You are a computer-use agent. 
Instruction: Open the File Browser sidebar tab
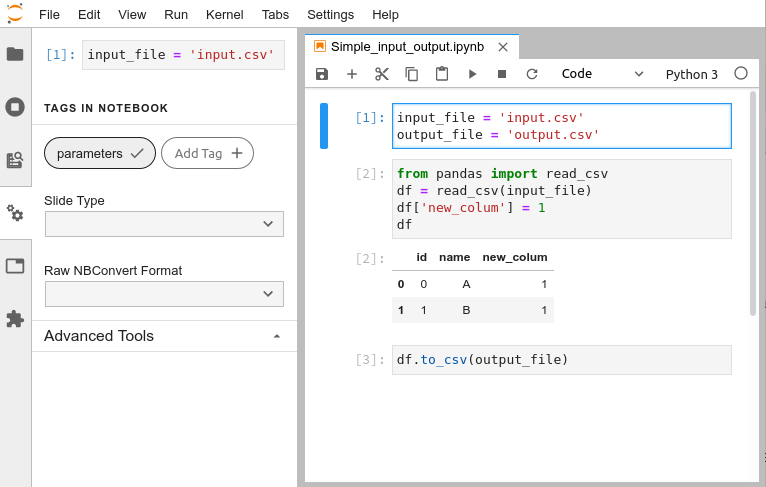[15, 54]
